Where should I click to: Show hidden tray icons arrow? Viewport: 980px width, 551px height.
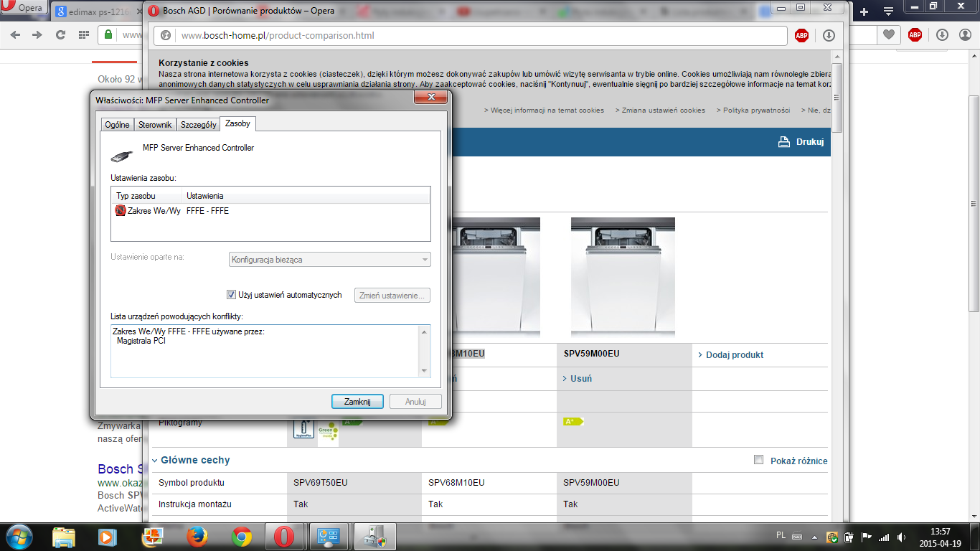click(815, 537)
